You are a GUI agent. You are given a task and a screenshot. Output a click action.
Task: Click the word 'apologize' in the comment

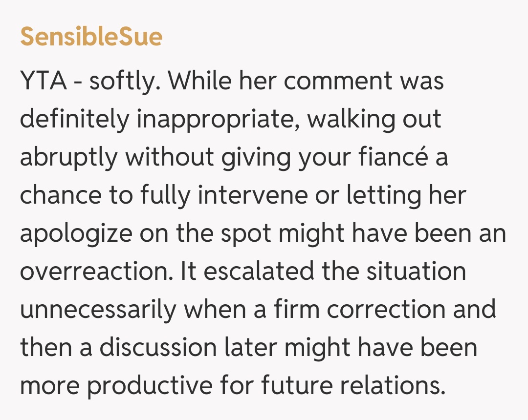[76, 233]
